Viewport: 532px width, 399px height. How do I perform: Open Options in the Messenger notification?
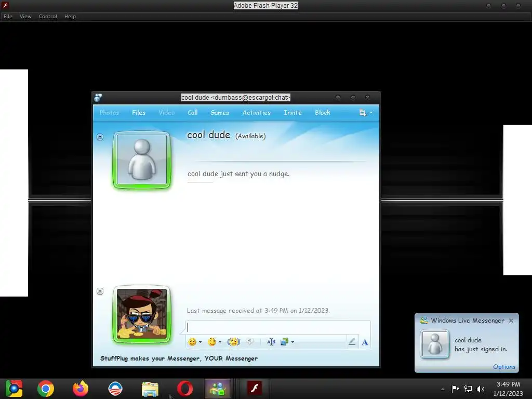pos(504,367)
